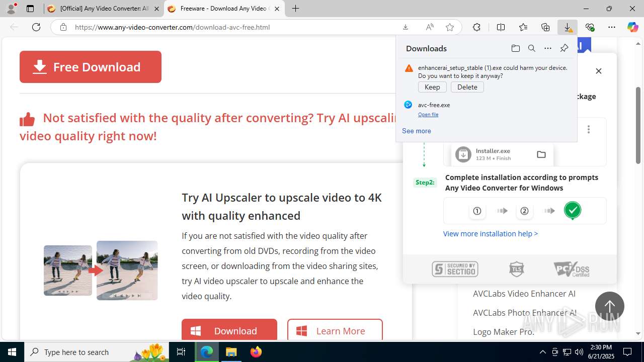This screenshot has width=644, height=362.
Task: Click the Windows search box
Action: pyautogui.click(x=97, y=352)
